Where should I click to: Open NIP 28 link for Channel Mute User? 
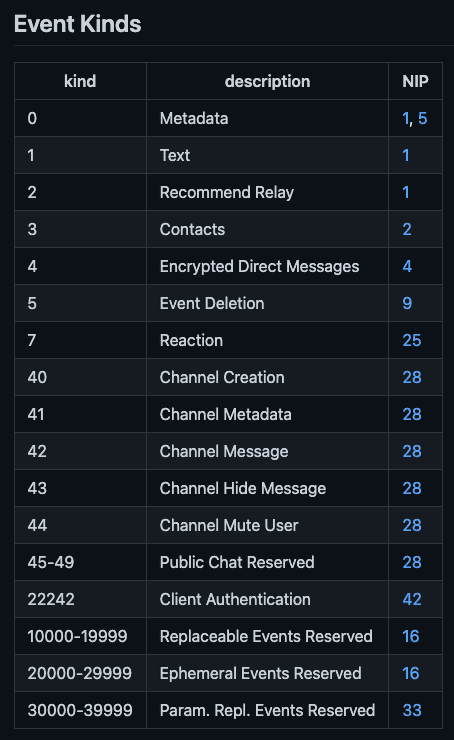tap(412, 525)
